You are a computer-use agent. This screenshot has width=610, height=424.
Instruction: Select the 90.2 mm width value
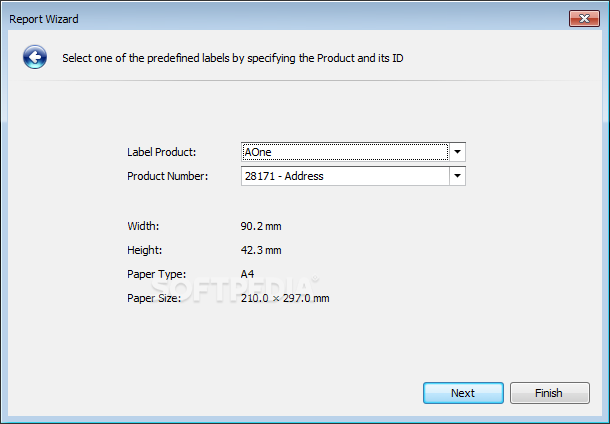coord(261,226)
